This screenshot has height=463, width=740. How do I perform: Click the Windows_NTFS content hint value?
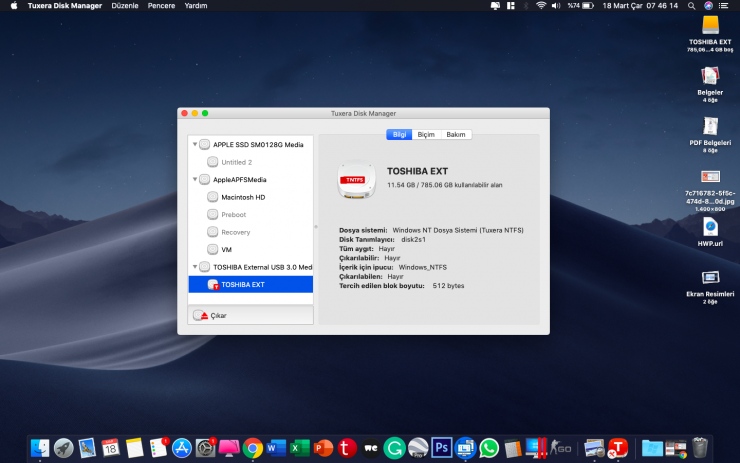[x=423, y=267]
